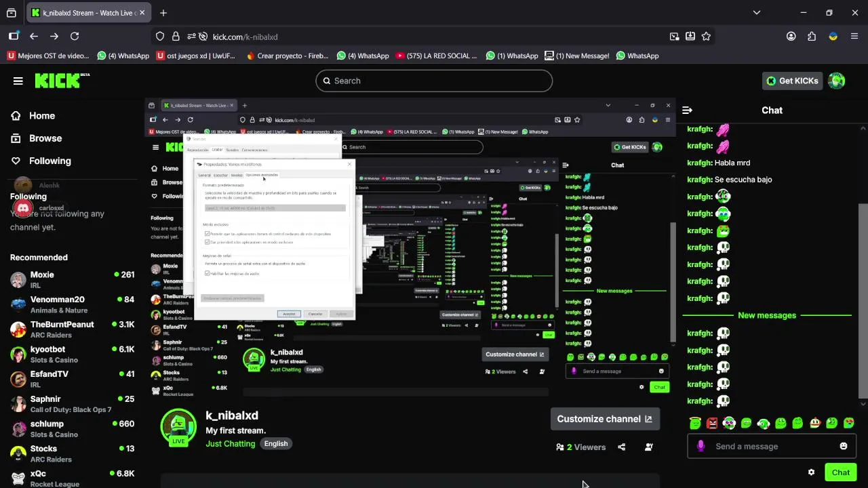
Task: Open the Kick sidebar hamburger menu
Action: 18,81
